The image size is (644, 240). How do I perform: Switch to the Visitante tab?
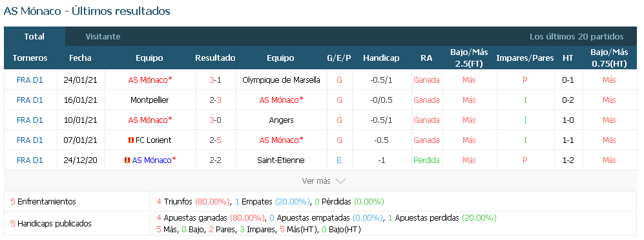click(103, 37)
